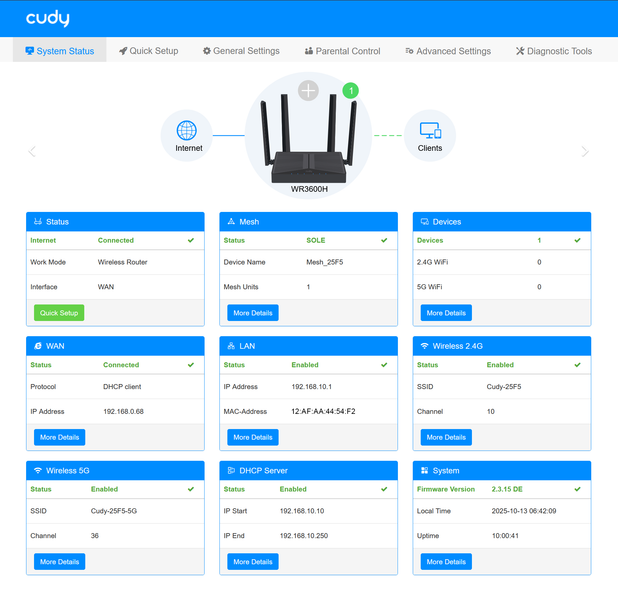Click the WAN card header icon
Screen dimensions: 618x600
[x=38, y=346]
